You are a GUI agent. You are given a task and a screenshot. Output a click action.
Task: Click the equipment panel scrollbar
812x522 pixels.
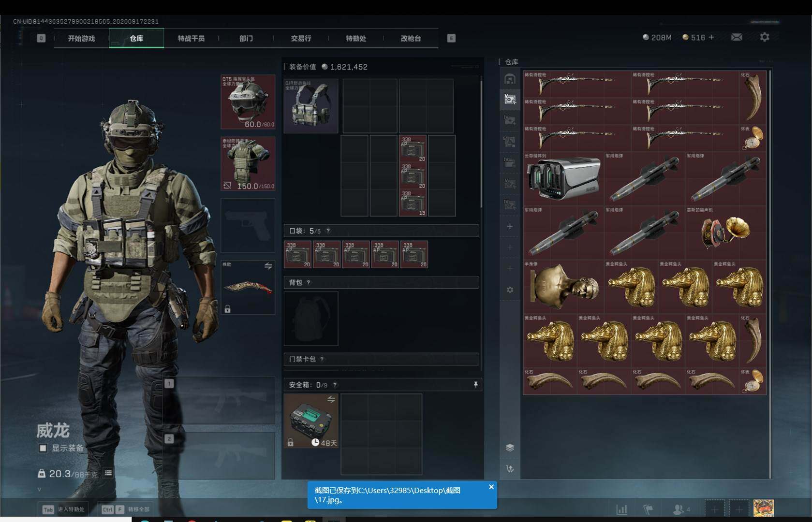(x=481, y=144)
